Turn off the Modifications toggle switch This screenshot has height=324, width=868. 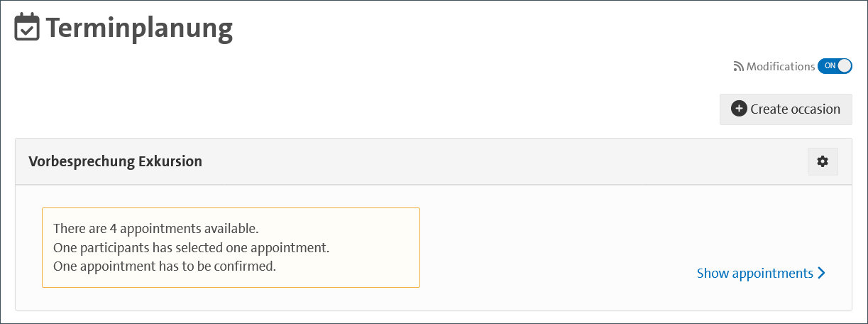[835, 66]
